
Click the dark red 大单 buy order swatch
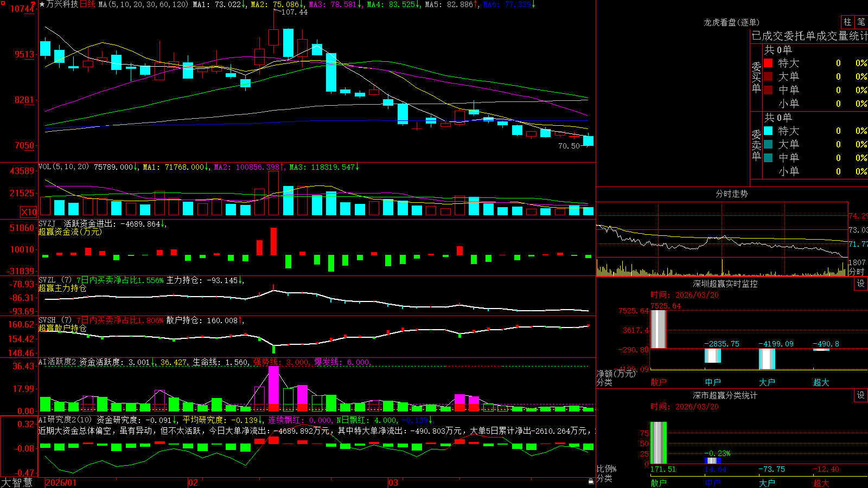coord(768,76)
